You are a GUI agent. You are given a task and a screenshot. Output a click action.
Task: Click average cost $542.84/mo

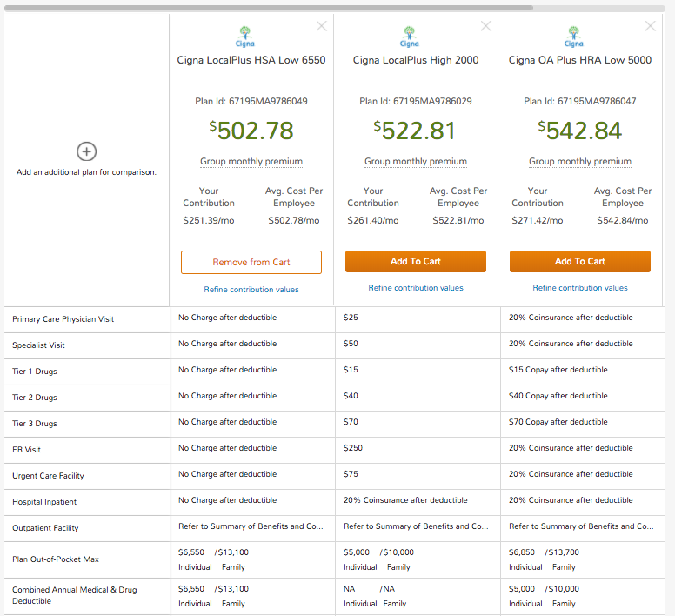coord(623,220)
